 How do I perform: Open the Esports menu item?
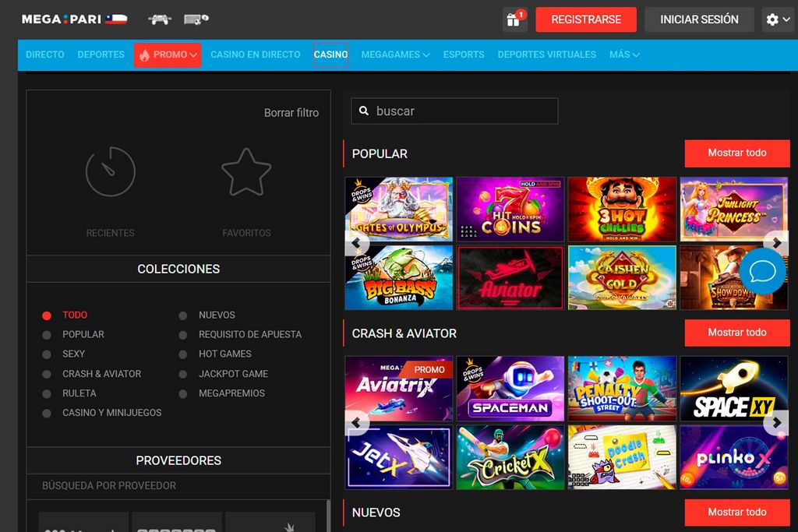point(464,55)
